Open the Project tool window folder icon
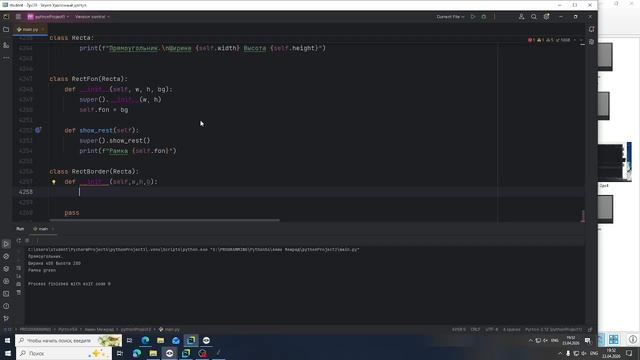Screen dimensions: 640x360 tap(6, 29)
